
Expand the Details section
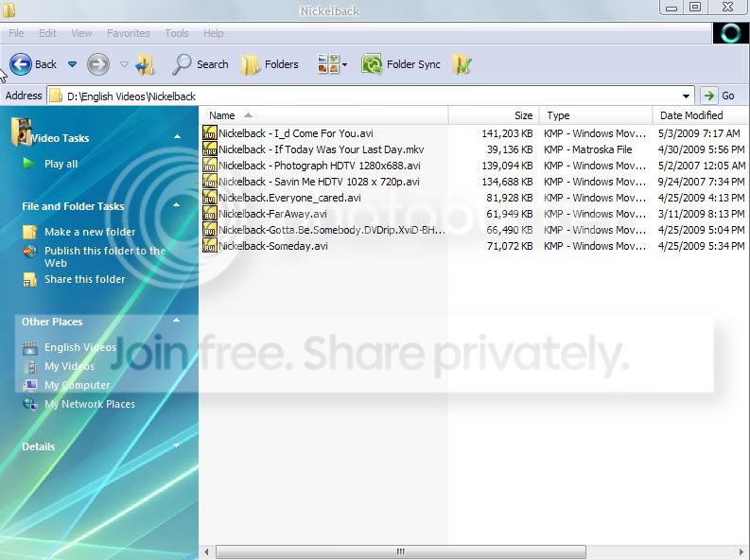tap(177, 446)
